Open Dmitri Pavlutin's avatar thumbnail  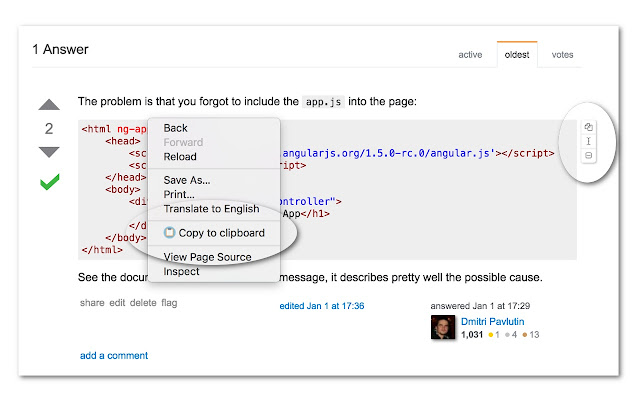point(443,327)
